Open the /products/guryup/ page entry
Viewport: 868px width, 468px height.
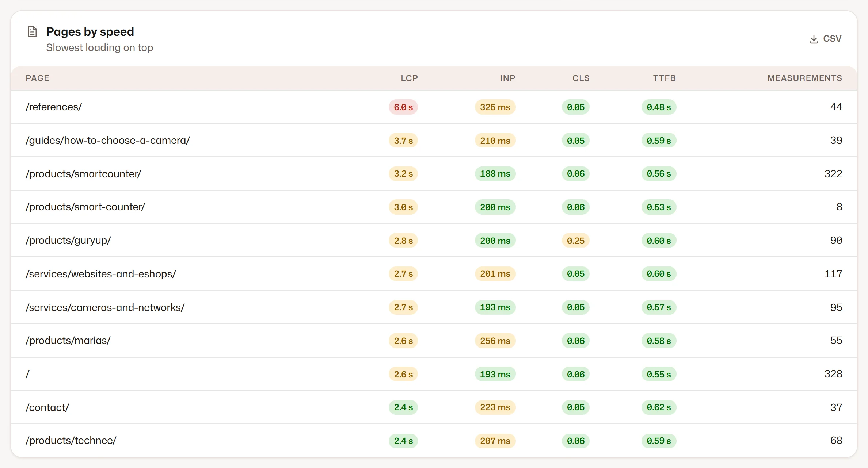(68, 241)
